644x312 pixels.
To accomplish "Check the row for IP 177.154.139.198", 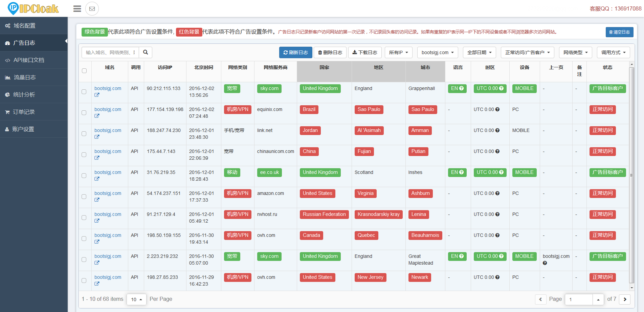I will [x=84, y=113].
